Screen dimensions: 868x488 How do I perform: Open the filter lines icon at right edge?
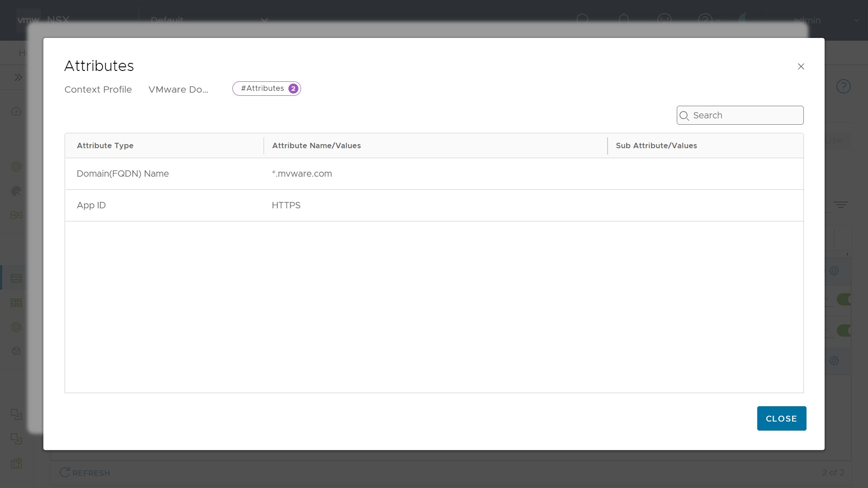(x=840, y=205)
